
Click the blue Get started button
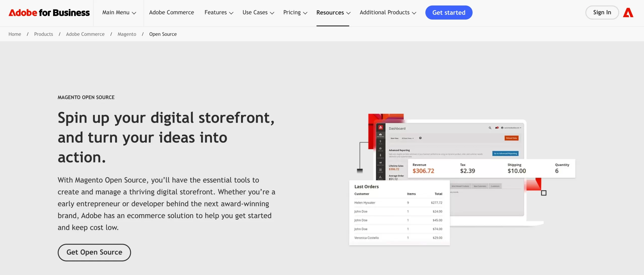(449, 13)
